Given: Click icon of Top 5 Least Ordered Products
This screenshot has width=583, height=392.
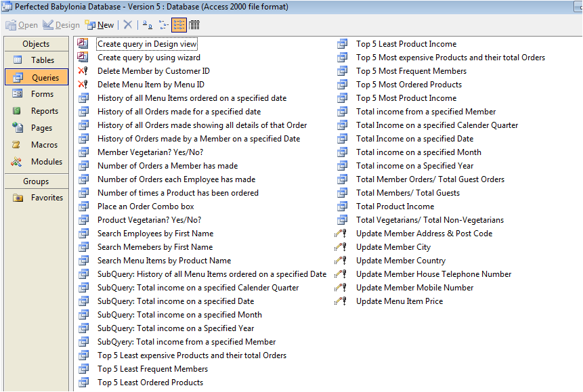Looking at the screenshot, I should click(84, 382).
